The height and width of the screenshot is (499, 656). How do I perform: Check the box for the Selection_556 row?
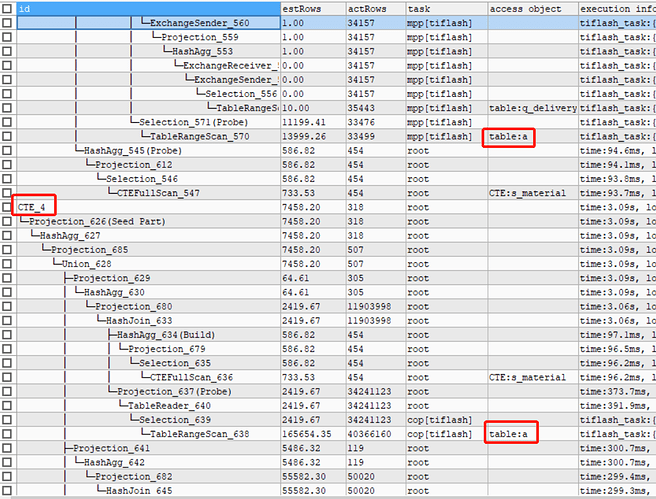coord(7,94)
